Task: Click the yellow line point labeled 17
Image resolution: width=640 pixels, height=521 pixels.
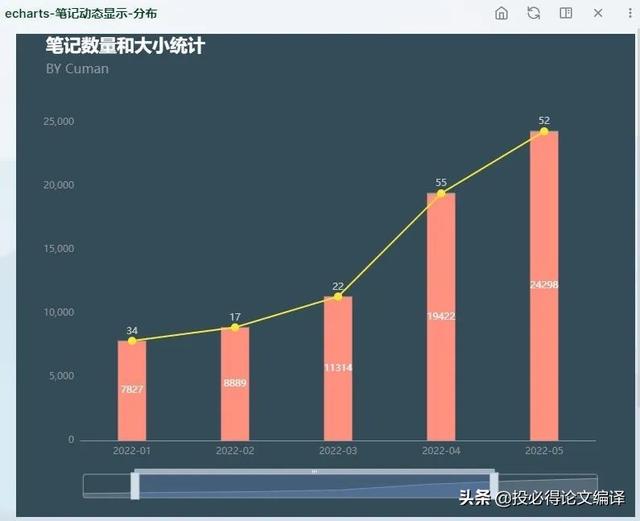Action: (235, 327)
